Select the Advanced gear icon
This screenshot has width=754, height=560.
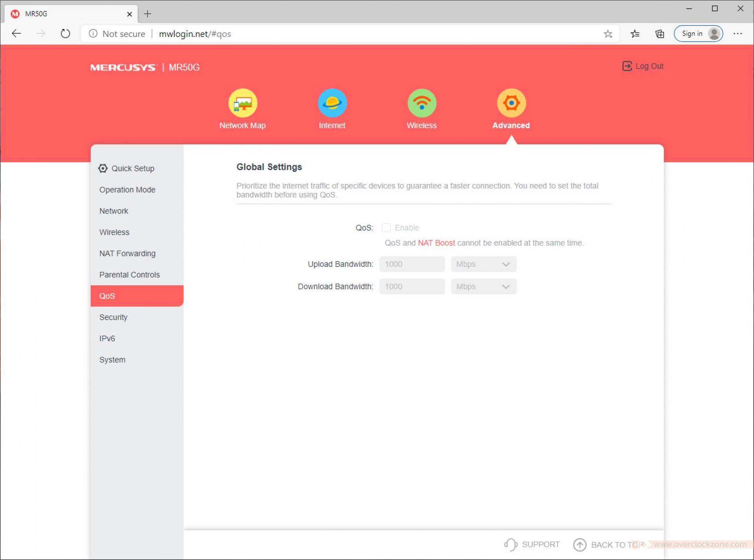(x=511, y=103)
